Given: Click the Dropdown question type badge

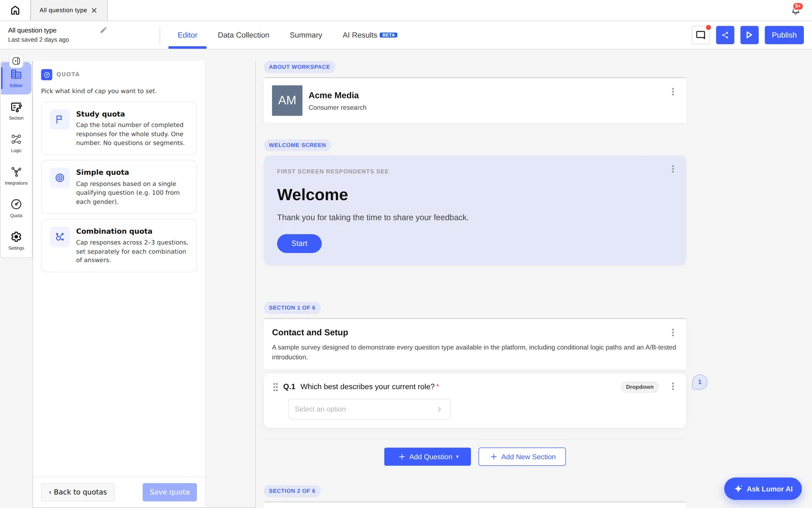Looking at the screenshot, I should click(639, 387).
